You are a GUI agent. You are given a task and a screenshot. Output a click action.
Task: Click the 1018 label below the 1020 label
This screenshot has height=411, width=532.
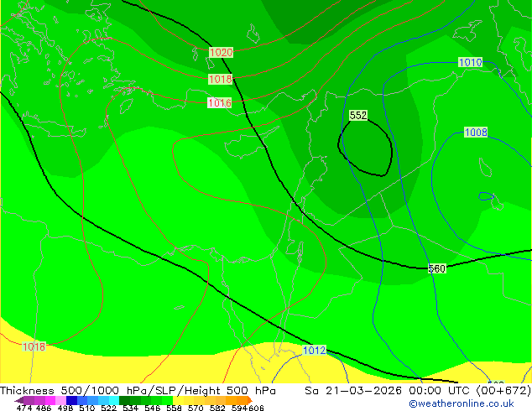221,79
